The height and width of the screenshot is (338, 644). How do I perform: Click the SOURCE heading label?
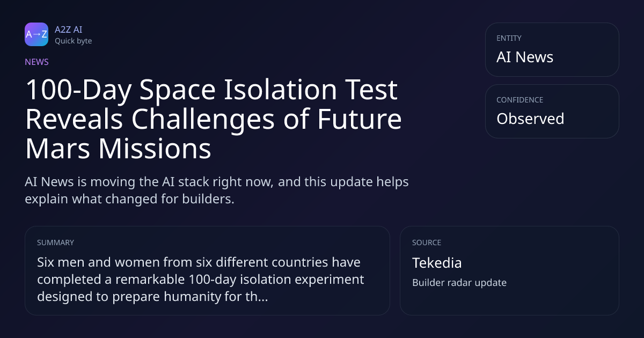click(427, 243)
